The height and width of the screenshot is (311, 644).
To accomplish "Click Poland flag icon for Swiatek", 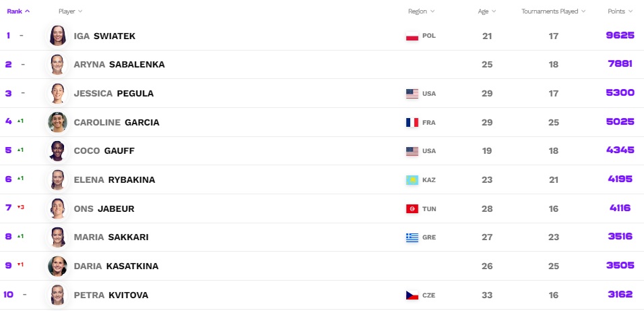I will click(x=412, y=36).
